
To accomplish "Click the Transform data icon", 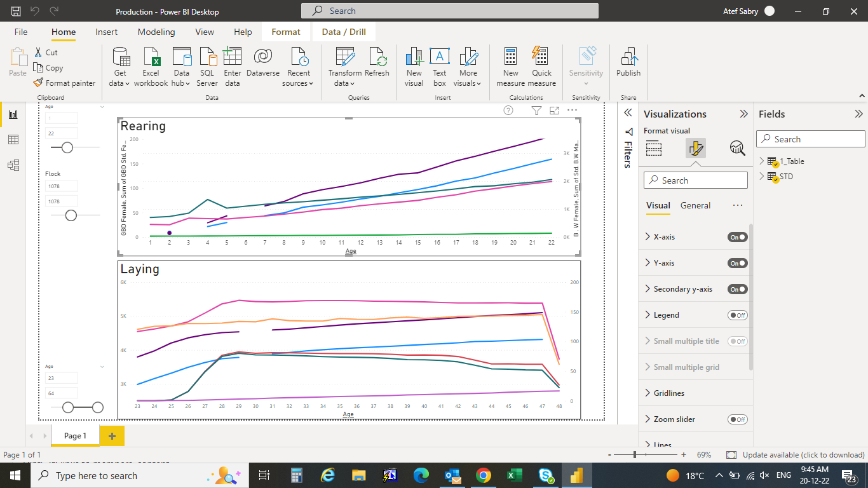I will pos(345,66).
